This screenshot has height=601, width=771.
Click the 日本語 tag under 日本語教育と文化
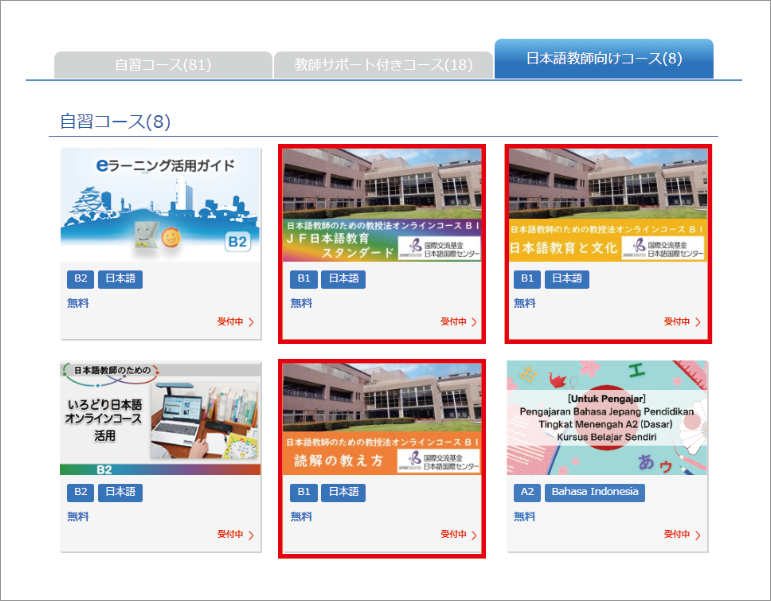pos(567,279)
